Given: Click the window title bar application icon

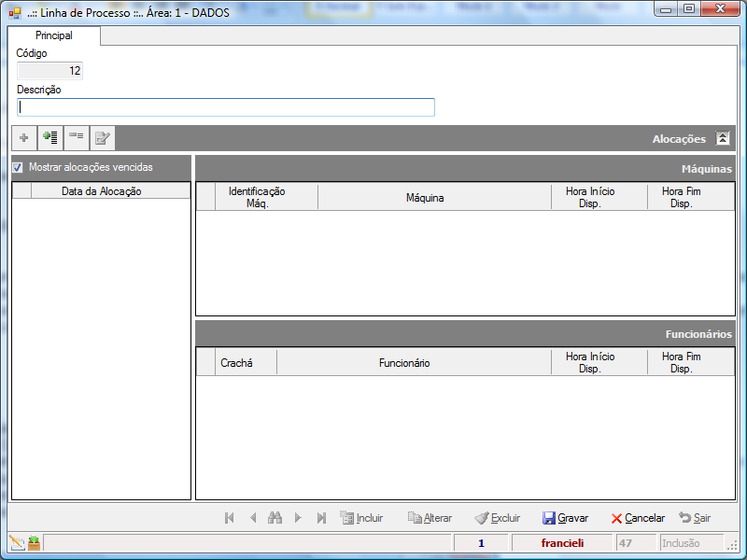Looking at the screenshot, I should [x=15, y=13].
